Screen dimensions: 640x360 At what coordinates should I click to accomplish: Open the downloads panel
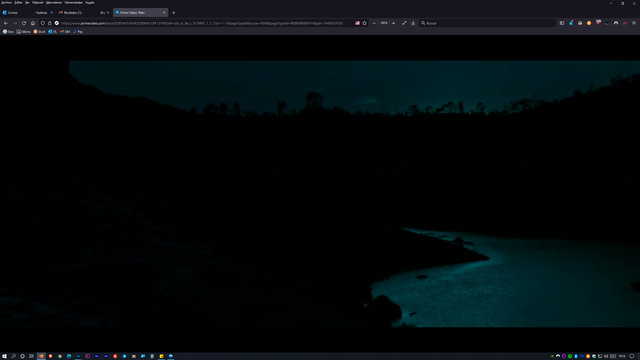pos(413,23)
